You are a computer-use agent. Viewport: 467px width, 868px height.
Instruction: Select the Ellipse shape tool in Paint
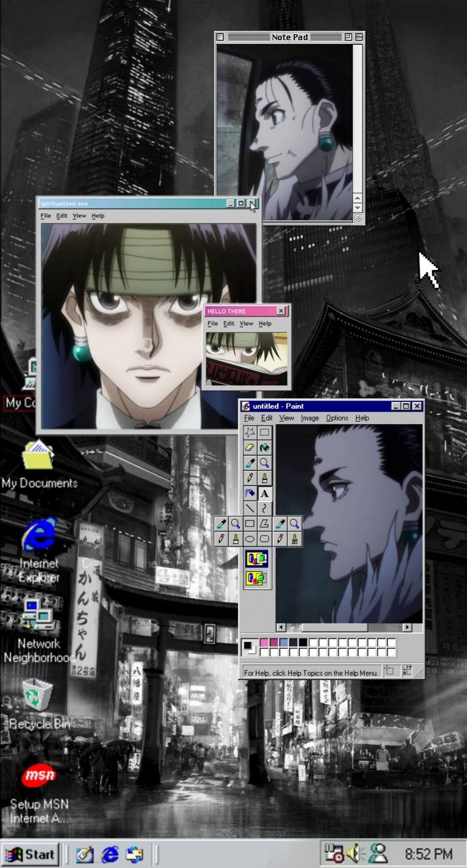coord(249,538)
